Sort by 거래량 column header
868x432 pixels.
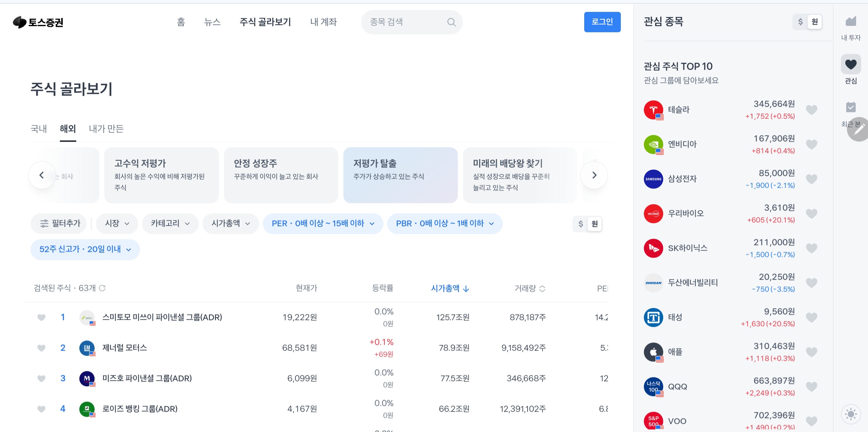530,289
